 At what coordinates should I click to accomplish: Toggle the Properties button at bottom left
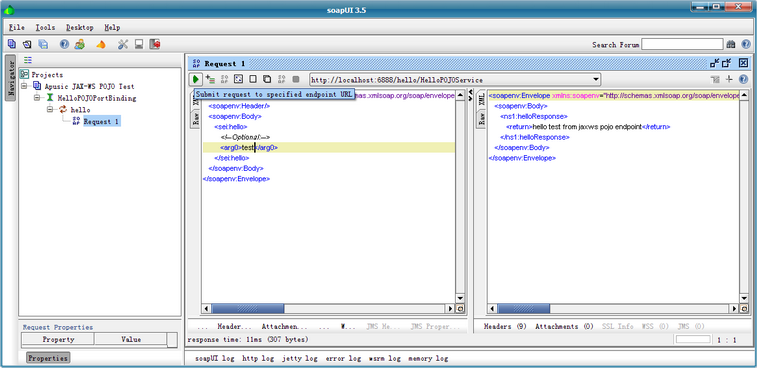48,358
